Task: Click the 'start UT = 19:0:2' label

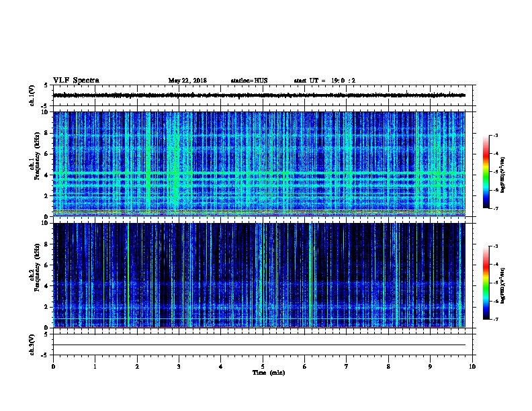Action: pyautogui.click(x=324, y=81)
